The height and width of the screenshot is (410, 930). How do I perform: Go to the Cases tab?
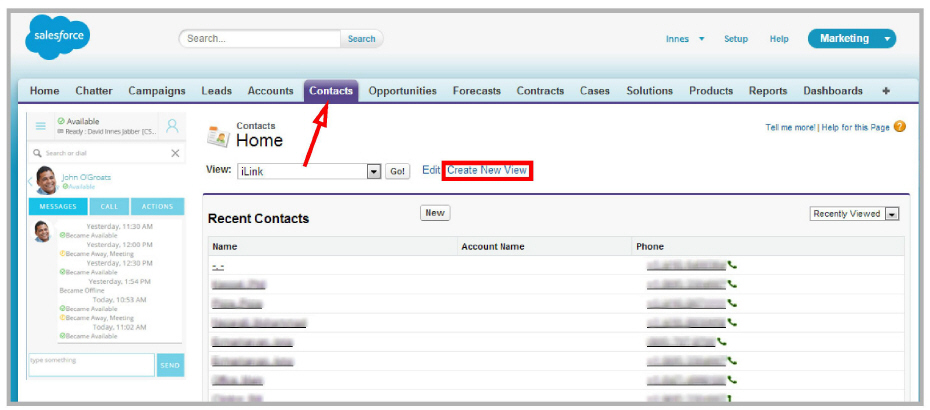coord(594,91)
